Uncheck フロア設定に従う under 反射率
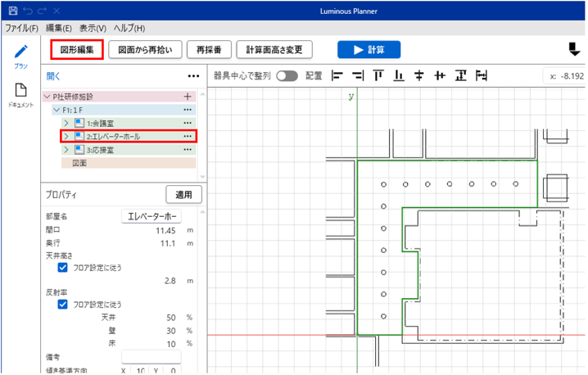 (63, 304)
